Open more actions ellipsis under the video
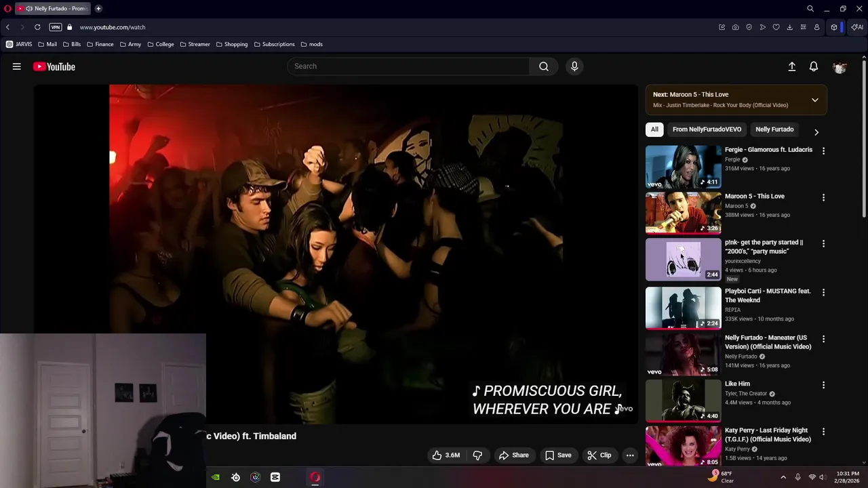 pyautogui.click(x=630, y=455)
